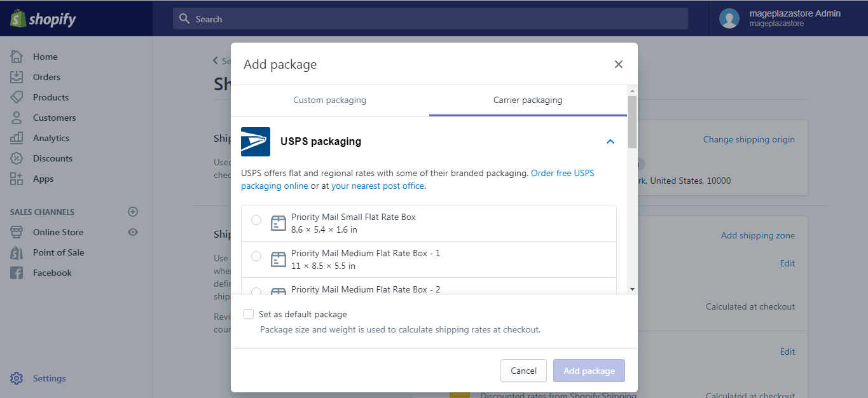The height and width of the screenshot is (398, 868).
Task: Select Priority Mail Small Flat Rate Box
Action: pos(256,220)
